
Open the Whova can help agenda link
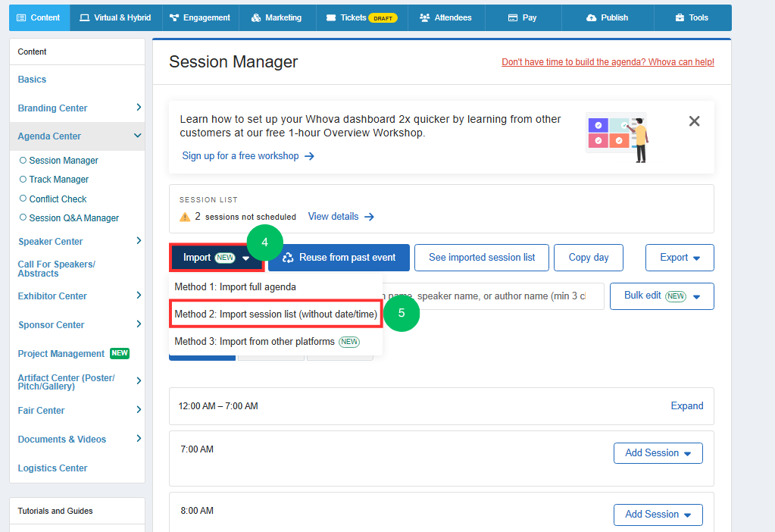[608, 62]
